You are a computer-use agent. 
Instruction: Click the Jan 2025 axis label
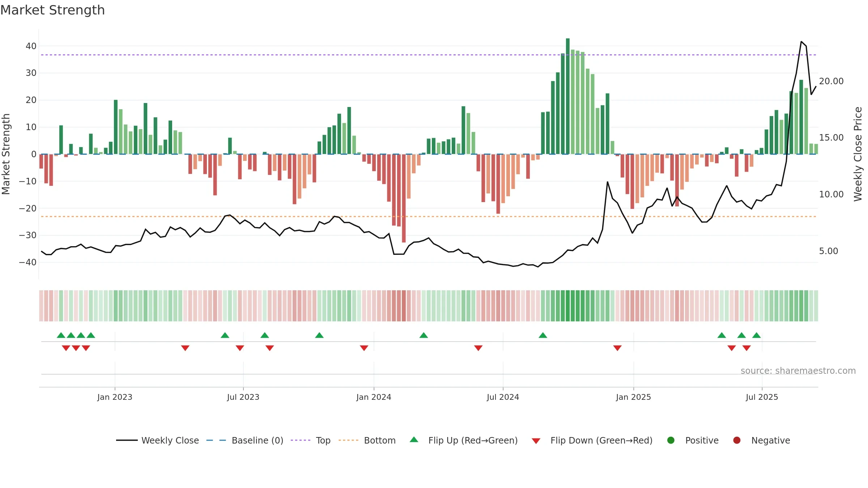(633, 397)
